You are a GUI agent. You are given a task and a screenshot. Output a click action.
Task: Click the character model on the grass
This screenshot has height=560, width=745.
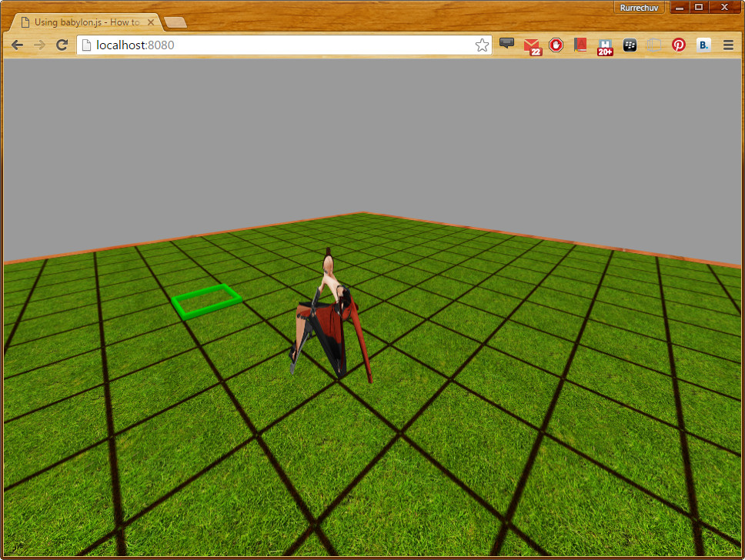(x=330, y=316)
